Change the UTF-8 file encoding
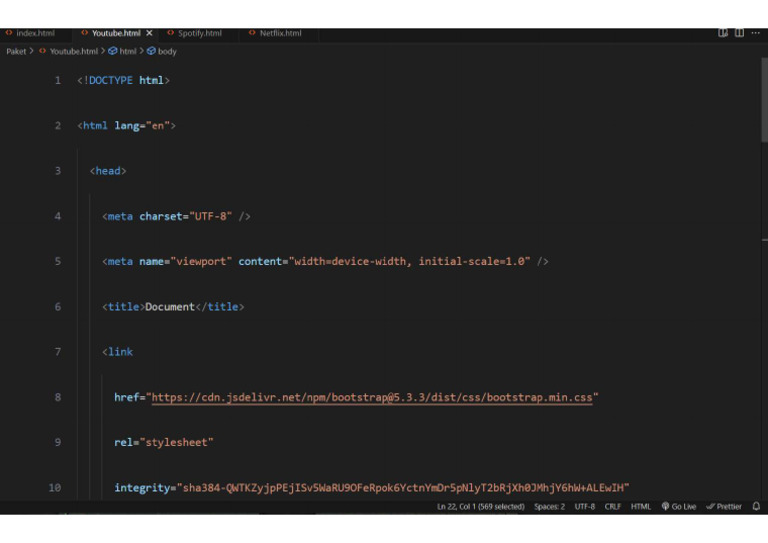 coord(585,507)
